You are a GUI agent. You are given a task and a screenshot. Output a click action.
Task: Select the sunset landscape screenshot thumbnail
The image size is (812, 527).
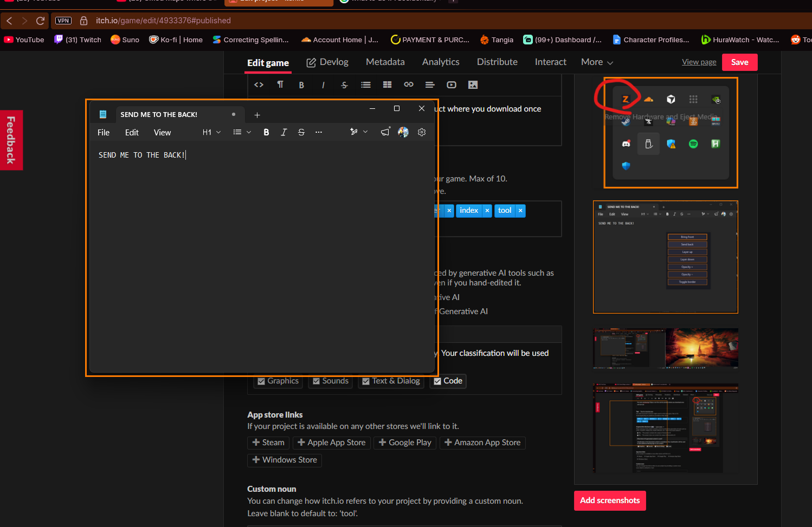tap(666, 348)
